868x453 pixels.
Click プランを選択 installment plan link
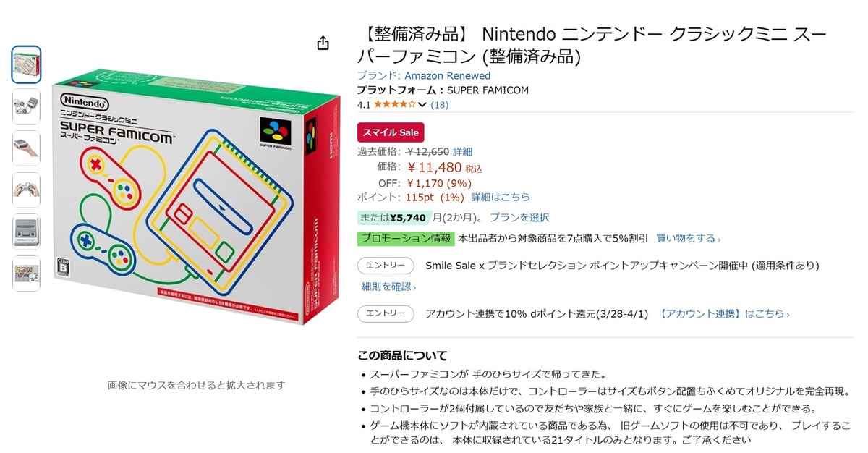[x=519, y=217]
